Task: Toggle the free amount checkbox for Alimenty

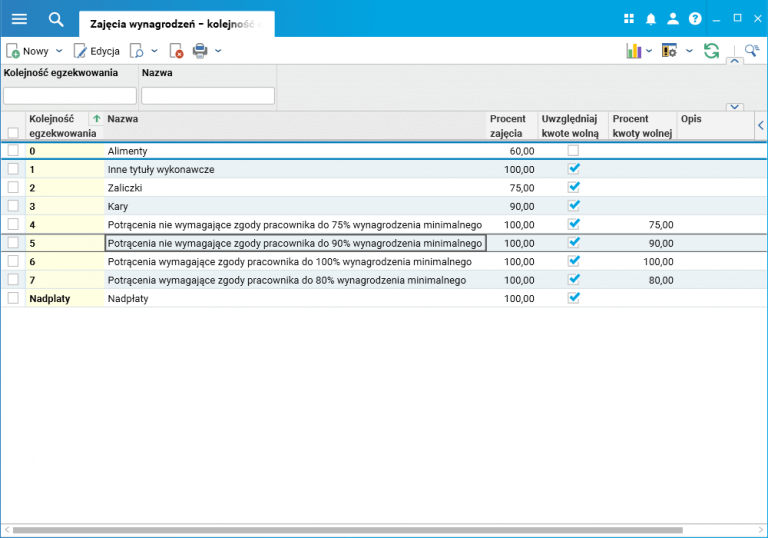Action: point(573,151)
